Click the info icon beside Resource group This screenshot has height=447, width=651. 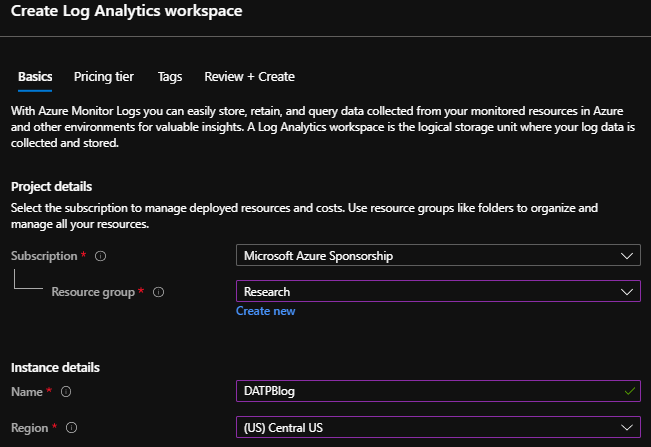159,292
